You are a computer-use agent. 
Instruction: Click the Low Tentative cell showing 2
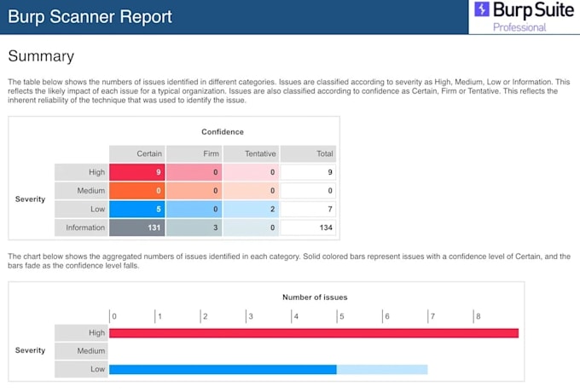coord(251,209)
